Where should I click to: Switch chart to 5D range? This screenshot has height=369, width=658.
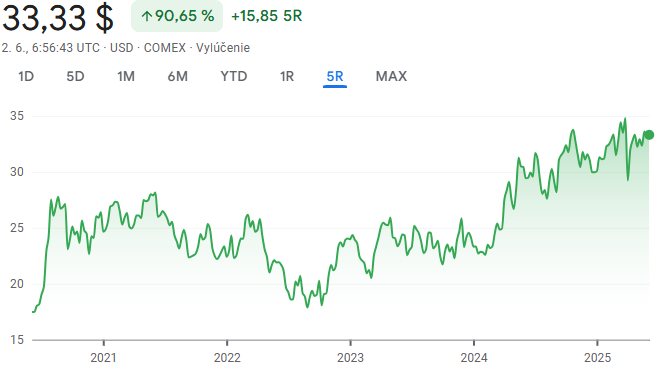coord(75,76)
